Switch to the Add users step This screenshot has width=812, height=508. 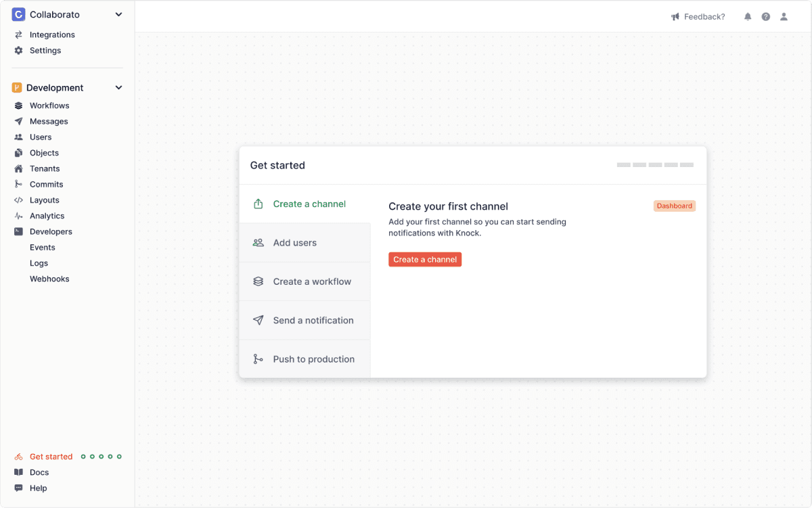click(295, 242)
